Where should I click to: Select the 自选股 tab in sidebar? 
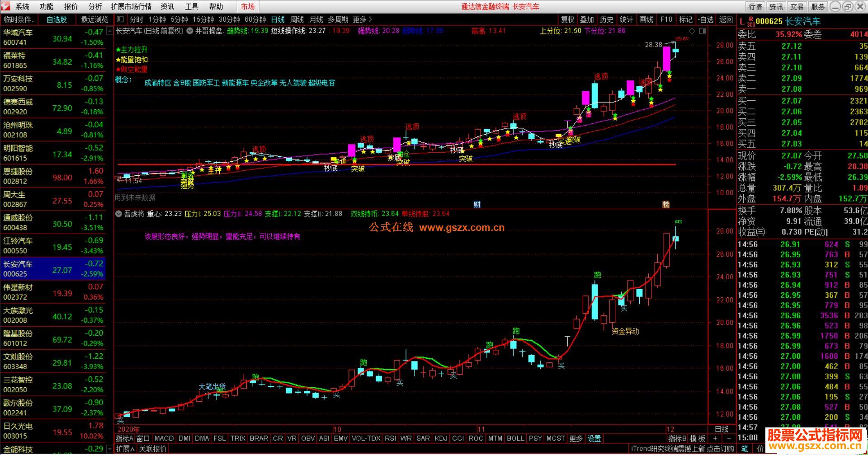[x=57, y=19]
